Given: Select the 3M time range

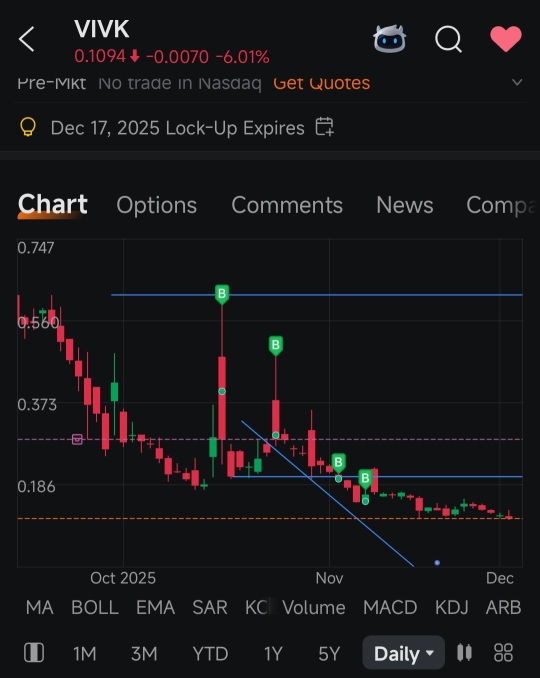Looking at the screenshot, I should tap(144, 653).
